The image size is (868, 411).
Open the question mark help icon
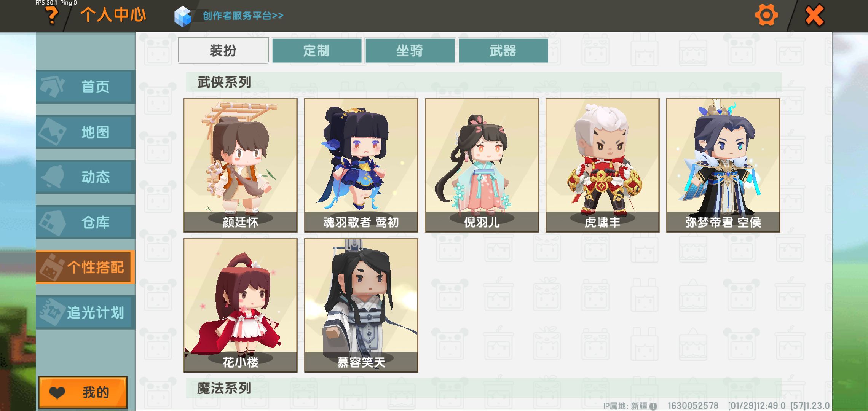pos(52,16)
